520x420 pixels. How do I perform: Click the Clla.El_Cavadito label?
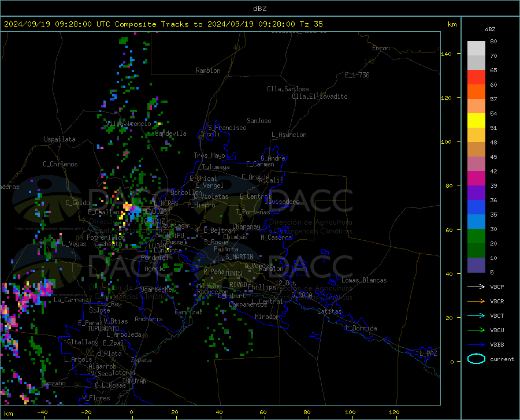[x=320, y=96]
